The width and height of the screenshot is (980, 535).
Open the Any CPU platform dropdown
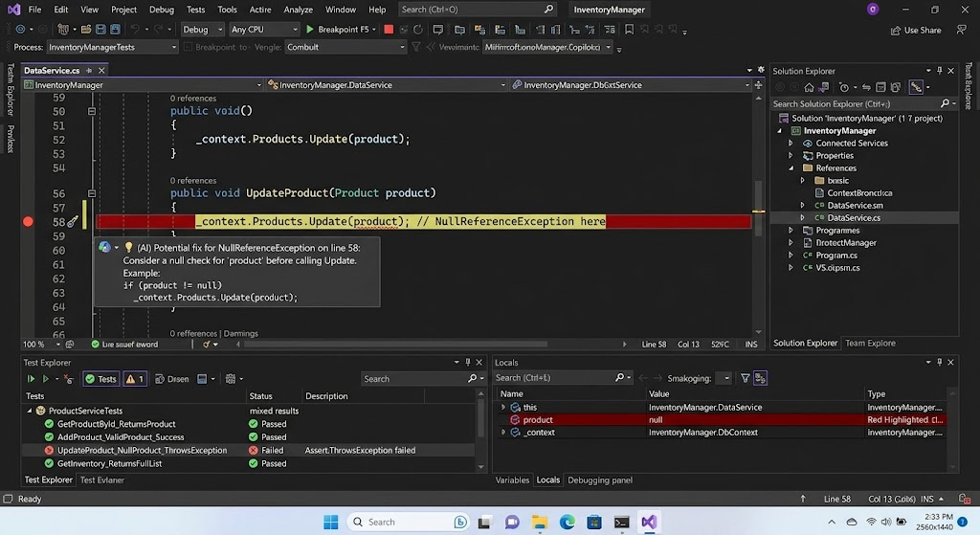[264, 30]
